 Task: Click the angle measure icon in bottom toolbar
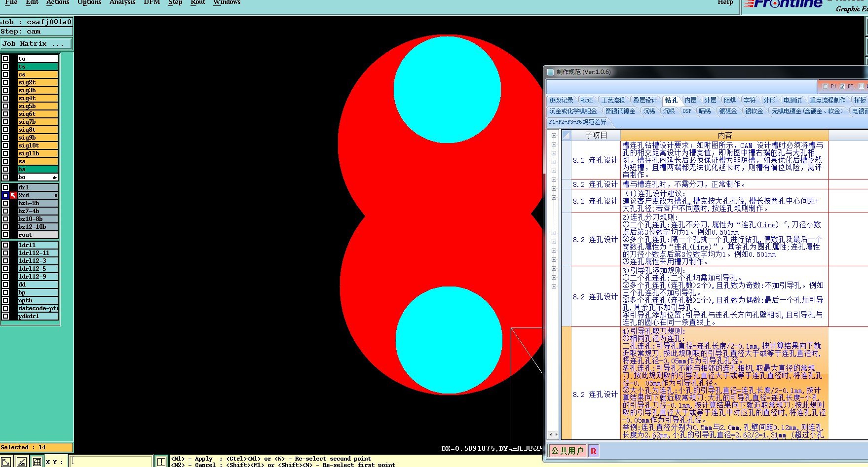click(x=22, y=462)
